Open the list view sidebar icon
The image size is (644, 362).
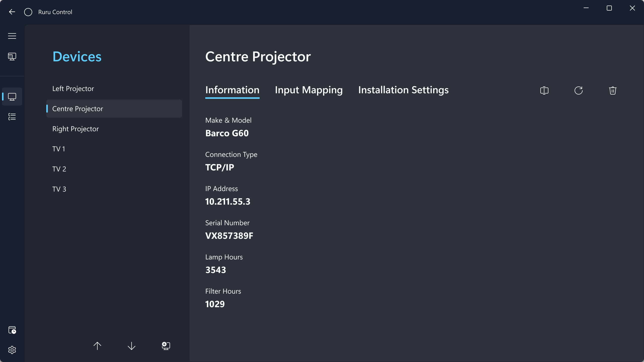12,117
